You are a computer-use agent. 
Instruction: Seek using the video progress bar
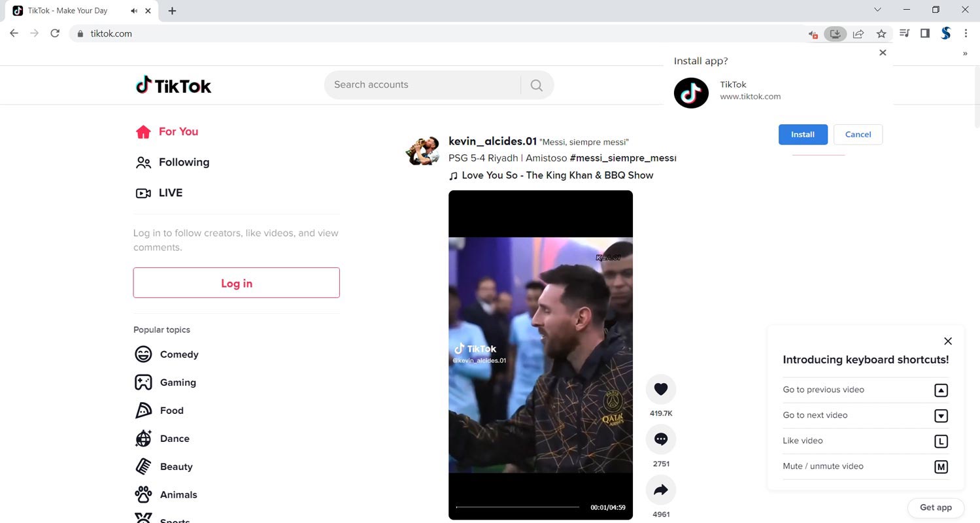pyautogui.click(x=518, y=507)
